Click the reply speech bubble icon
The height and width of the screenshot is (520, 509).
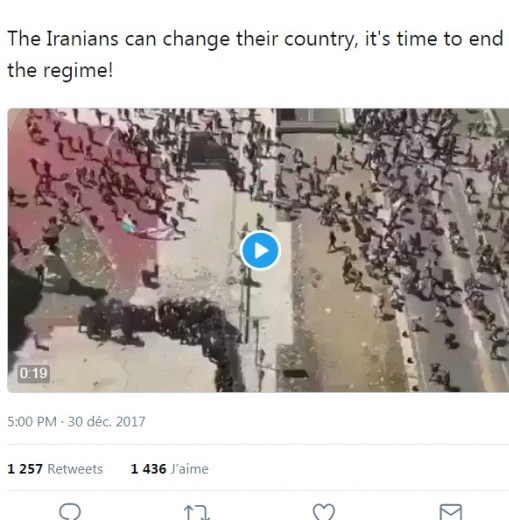coord(70,511)
